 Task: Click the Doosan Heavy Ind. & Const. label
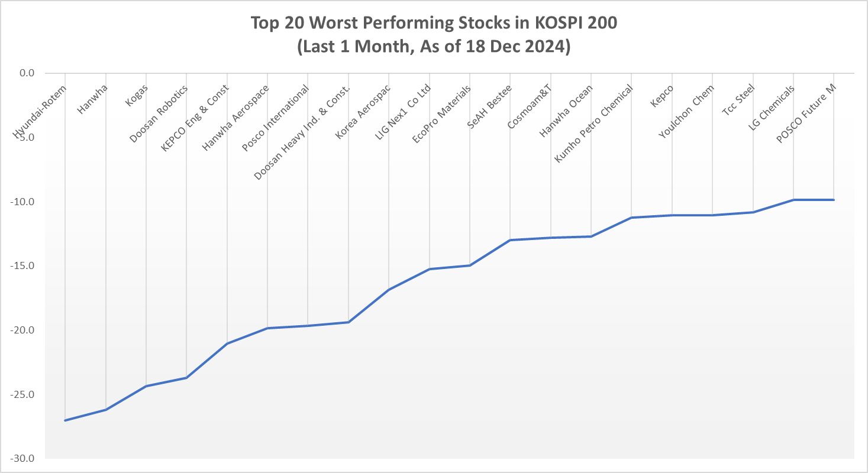(302, 132)
